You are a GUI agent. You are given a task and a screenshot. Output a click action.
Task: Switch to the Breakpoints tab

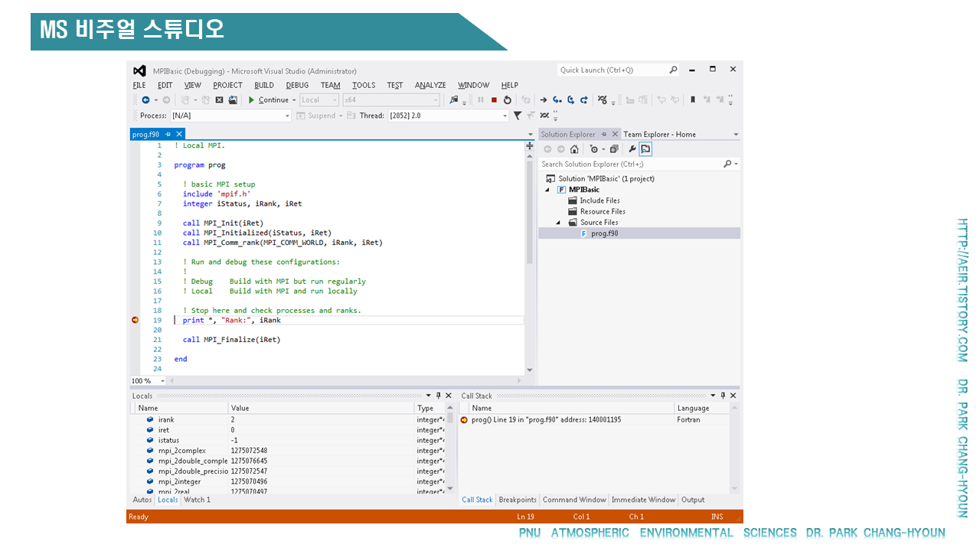point(518,500)
